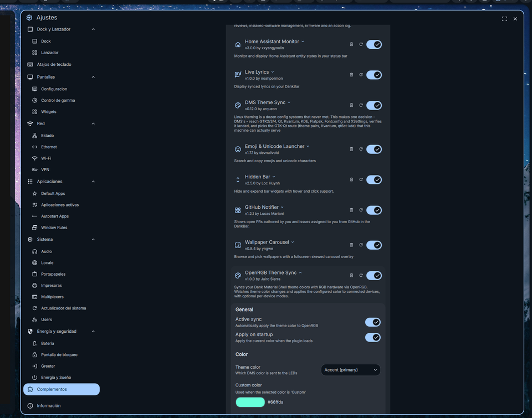The width and height of the screenshot is (532, 418).
Task: Expand Home Assistant Monitor plugin settings
Action: tap(303, 42)
